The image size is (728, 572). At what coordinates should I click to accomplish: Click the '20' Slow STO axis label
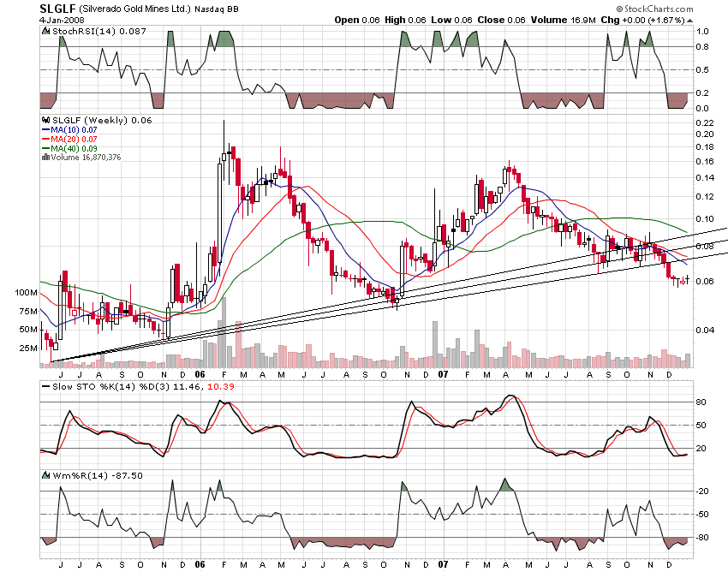click(x=701, y=449)
